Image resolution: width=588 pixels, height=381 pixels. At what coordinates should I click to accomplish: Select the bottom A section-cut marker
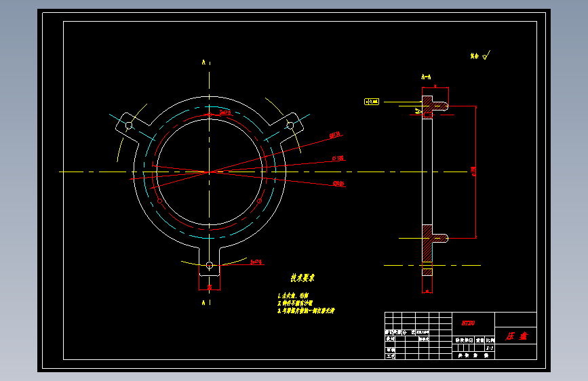point(203,302)
